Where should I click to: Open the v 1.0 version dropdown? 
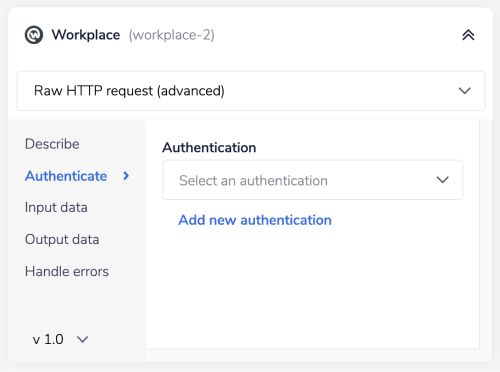tap(60, 339)
